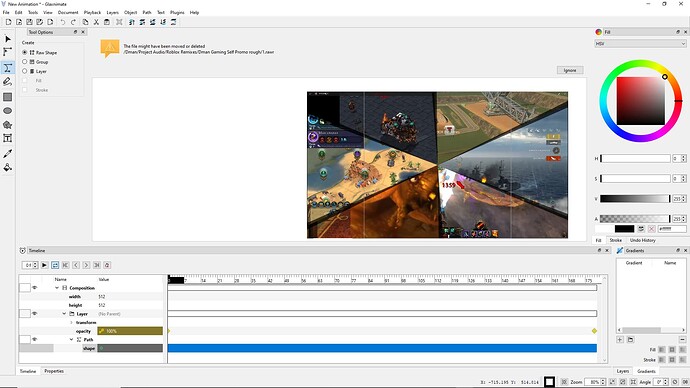The image size is (690, 388).
Task: Select the Fill bucket tool
Action: click(7, 168)
